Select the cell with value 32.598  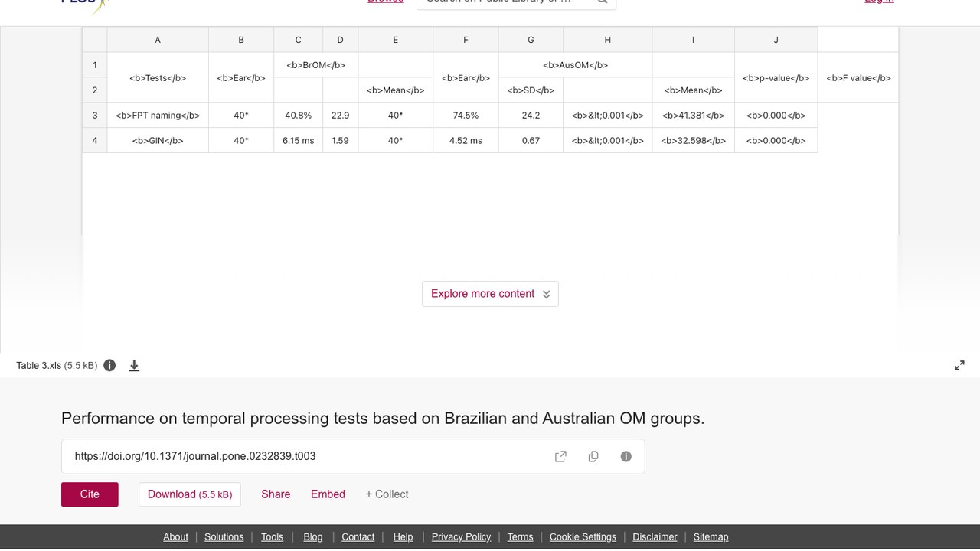coord(693,141)
